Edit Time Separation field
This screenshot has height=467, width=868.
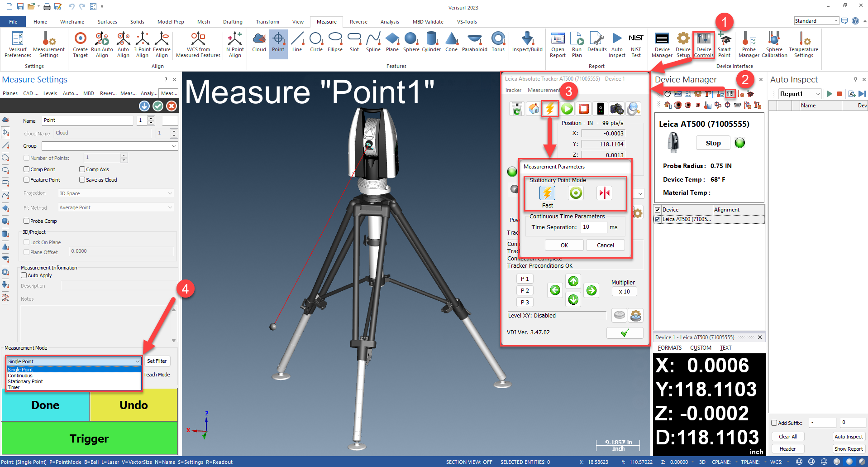[593, 227]
